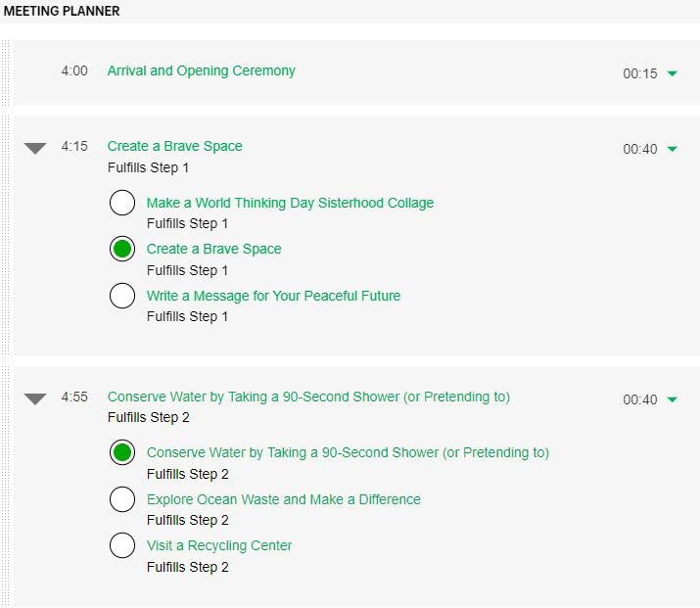
Task: Click the 00:15 duration for the opening ceremony
Action: pyautogui.click(x=640, y=73)
